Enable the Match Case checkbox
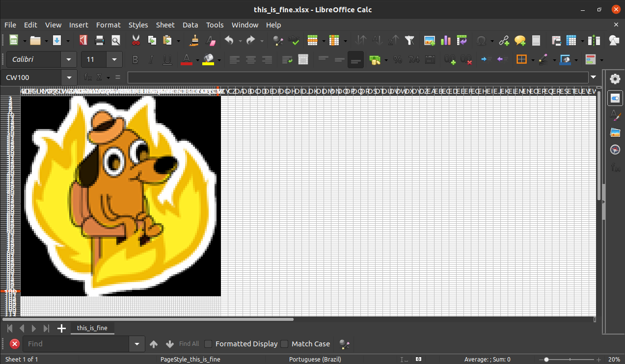 284,344
